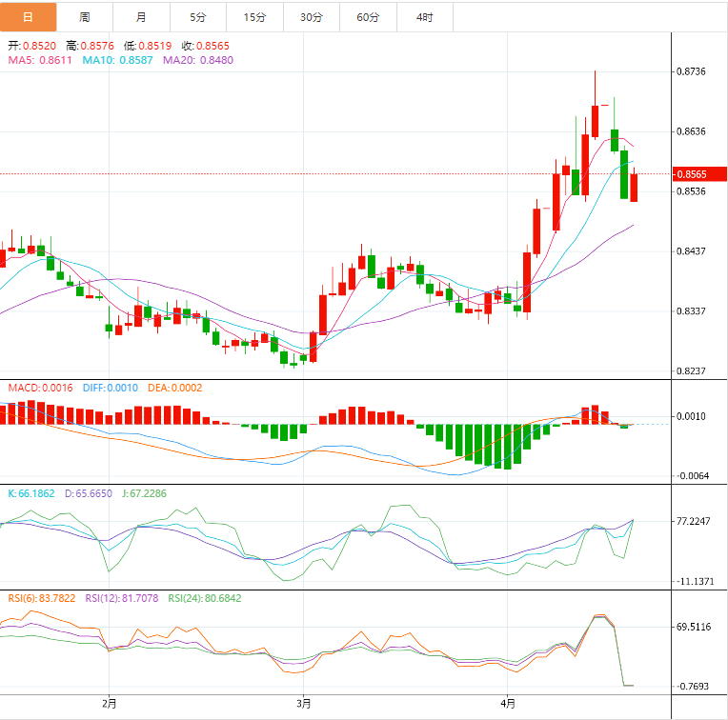The image size is (728, 720).
Task: Select the 日 (daily) timeframe tab
Action: click(28, 17)
